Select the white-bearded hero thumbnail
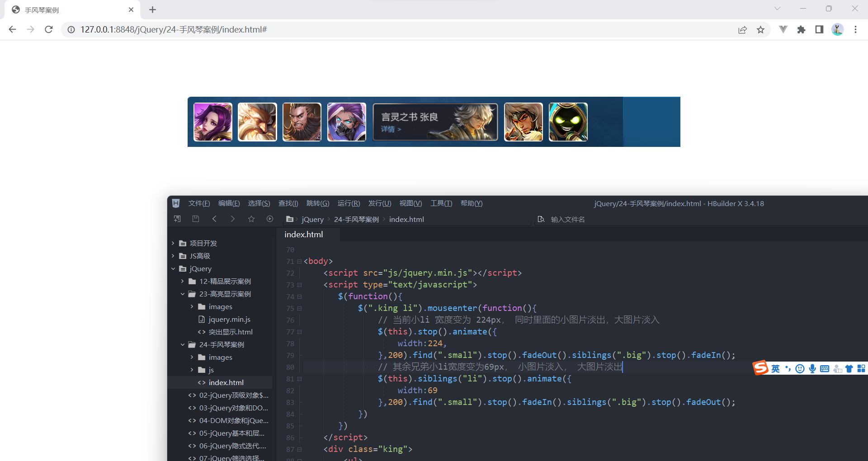The width and height of the screenshot is (868, 461). coord(257,122)
